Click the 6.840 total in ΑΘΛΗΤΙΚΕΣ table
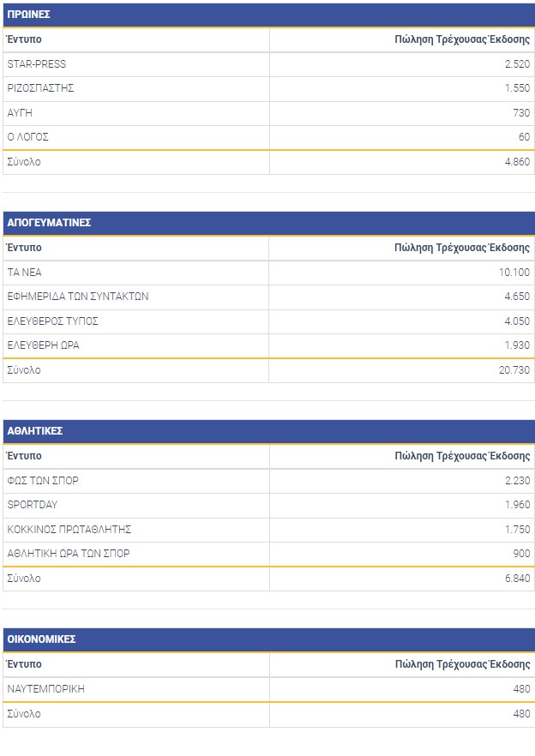The width and height of the screenshot is (535, 756). [518, 579]
